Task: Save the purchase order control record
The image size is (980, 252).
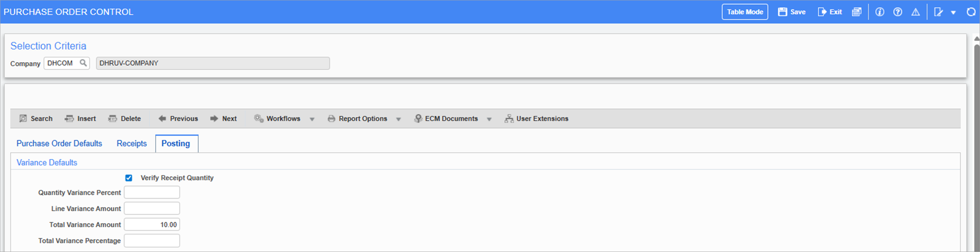Action: coord(792,12)
